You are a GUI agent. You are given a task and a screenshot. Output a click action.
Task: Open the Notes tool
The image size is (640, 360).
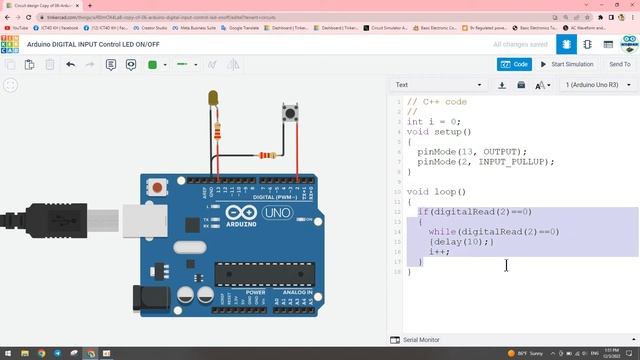(x=111, y=64)
